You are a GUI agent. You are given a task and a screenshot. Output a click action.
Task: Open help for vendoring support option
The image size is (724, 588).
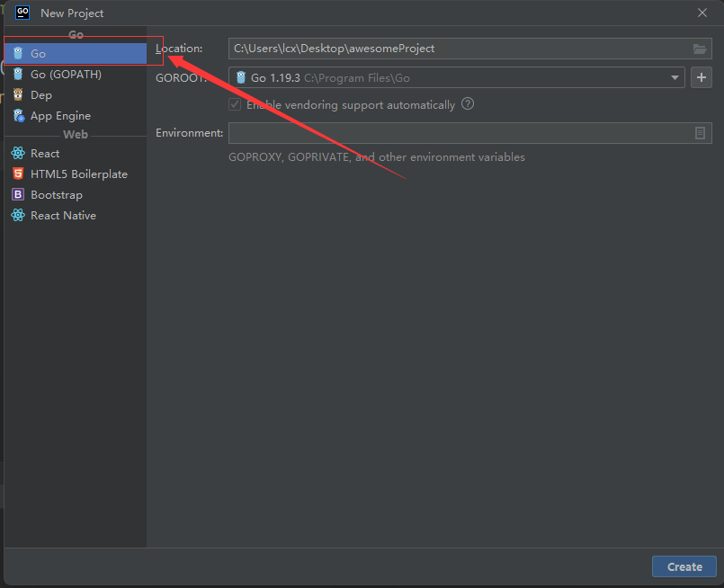pyautogui.click(x=468, y=104)
